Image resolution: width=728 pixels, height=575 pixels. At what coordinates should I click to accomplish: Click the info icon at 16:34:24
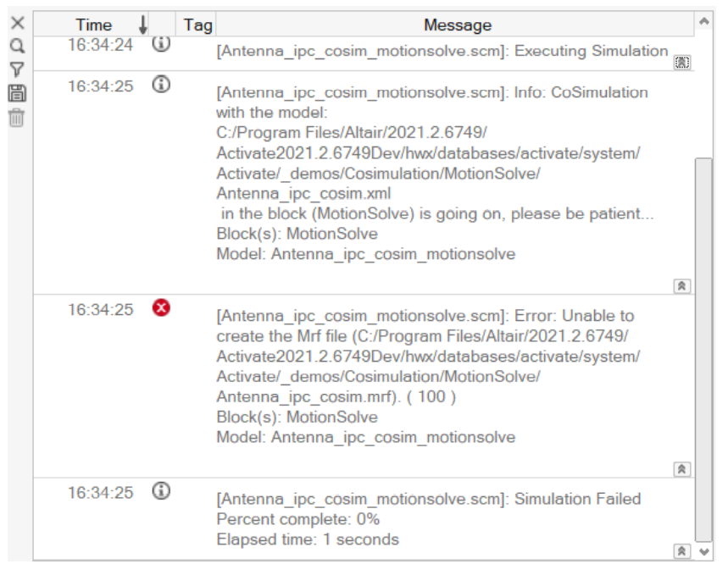point(161,44)
